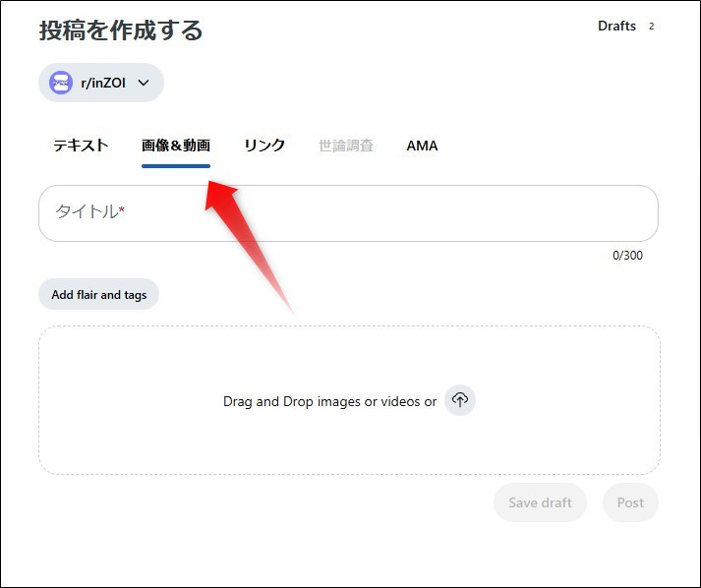The width and height of the screenshot is (701, 588).
Task: Click the Drafts count number 2
Action: [652, 27]
